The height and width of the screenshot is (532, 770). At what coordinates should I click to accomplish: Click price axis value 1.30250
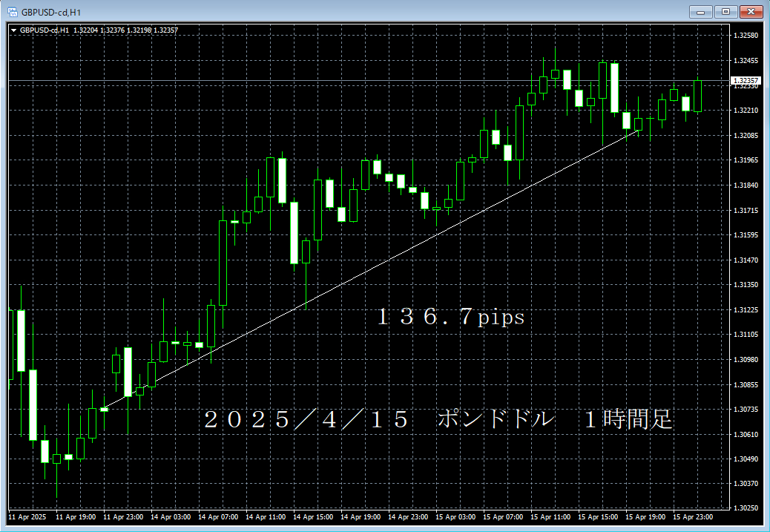(x=746, y=508)
